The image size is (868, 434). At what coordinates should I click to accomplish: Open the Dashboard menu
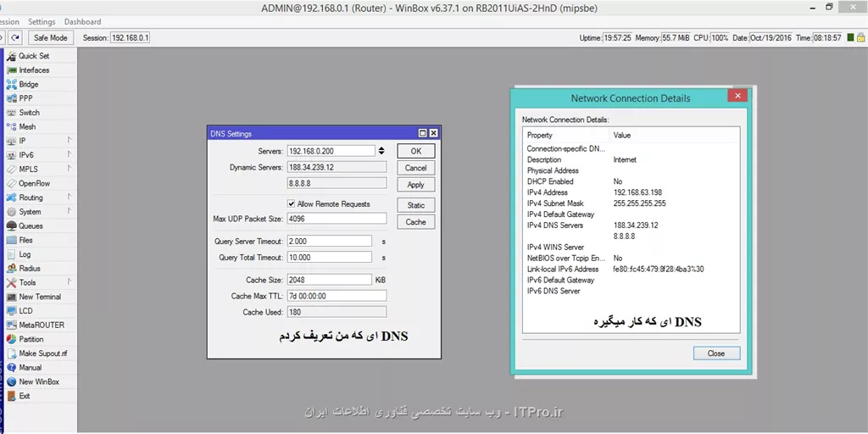click(x=82, y=21)
